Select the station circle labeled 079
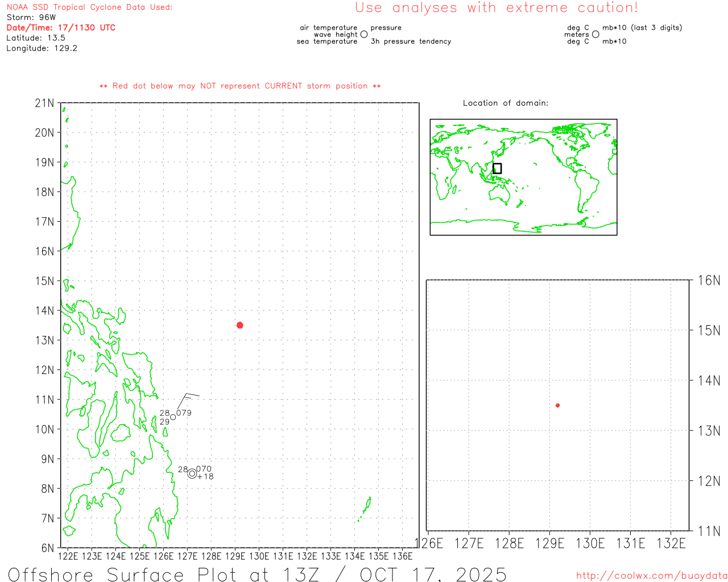 (173, 417)
